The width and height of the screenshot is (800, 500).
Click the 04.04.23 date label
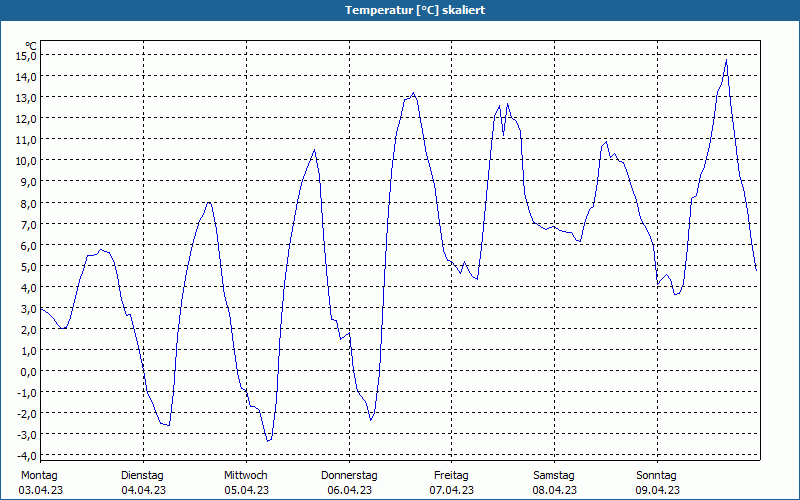(x=143, y=490)
